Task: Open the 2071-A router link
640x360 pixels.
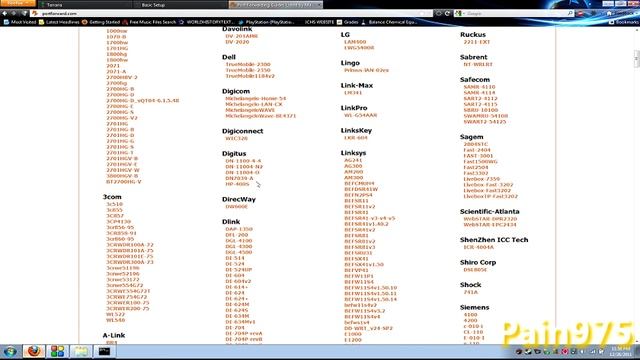Action: point(116,71)
